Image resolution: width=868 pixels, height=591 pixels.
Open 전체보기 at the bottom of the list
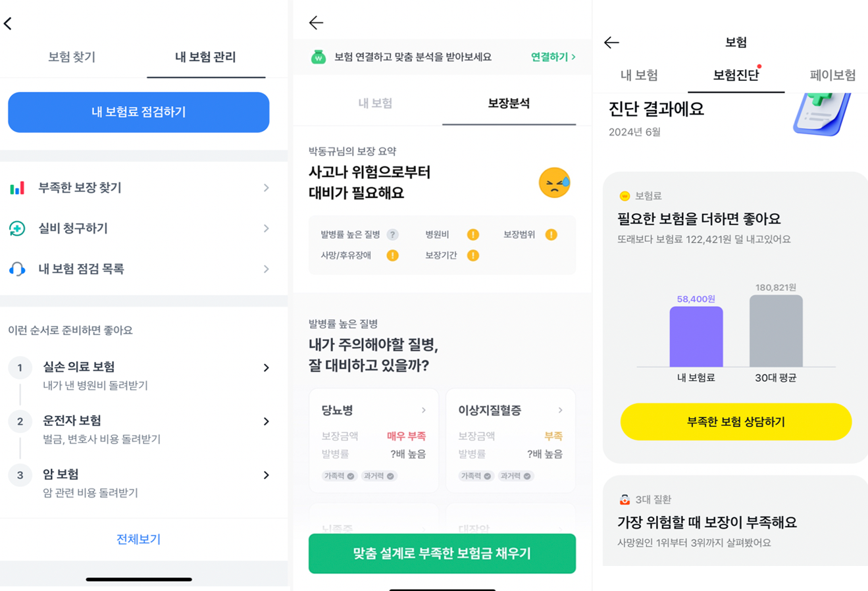[x=138, y=540]
